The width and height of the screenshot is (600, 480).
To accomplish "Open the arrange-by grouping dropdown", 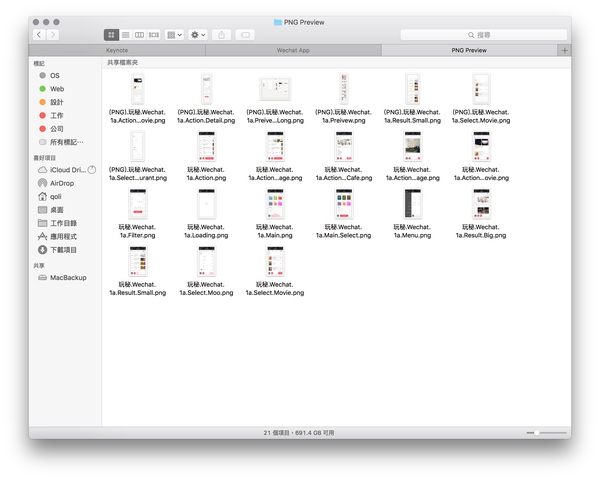I will (175, 35).
